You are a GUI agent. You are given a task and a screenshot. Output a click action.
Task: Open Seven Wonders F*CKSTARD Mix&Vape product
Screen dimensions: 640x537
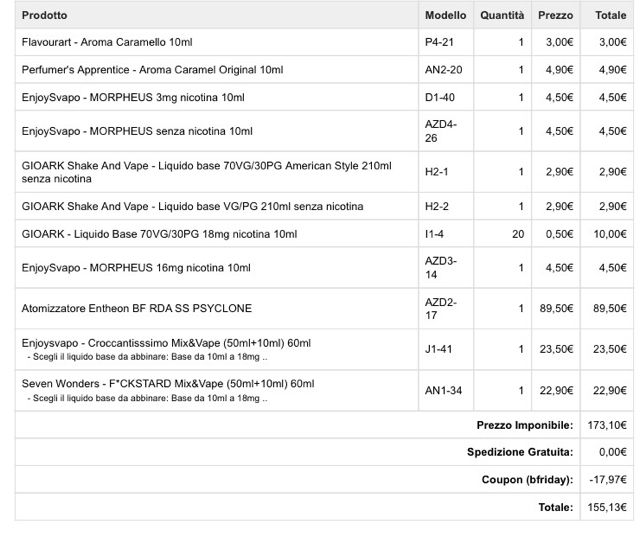coord(168,384)
